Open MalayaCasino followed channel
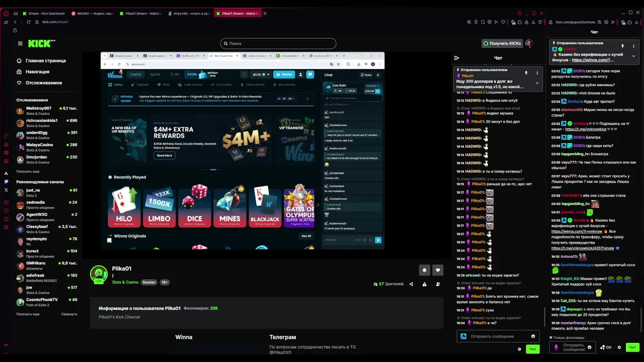 pyautogui.click(x=47, y=147)
